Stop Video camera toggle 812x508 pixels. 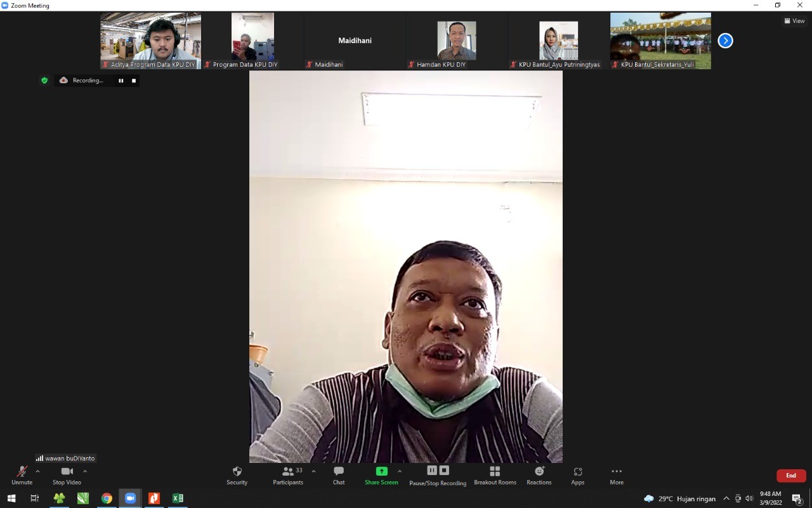67,475
